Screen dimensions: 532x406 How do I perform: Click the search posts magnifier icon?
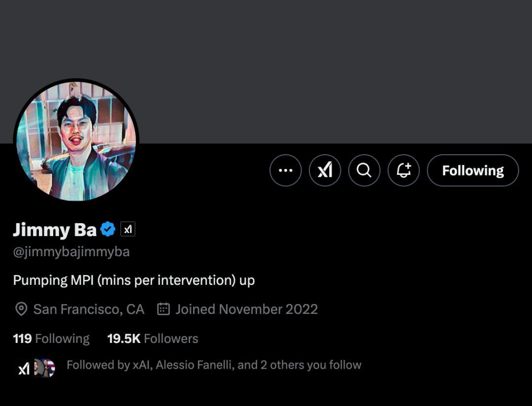click(365, 170)
